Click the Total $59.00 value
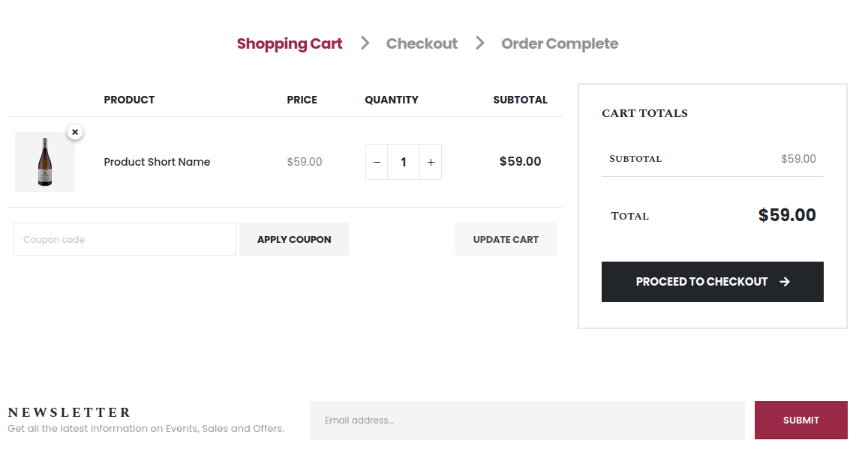Viewport: 868px width, 461px height. (x=787, y=215)
